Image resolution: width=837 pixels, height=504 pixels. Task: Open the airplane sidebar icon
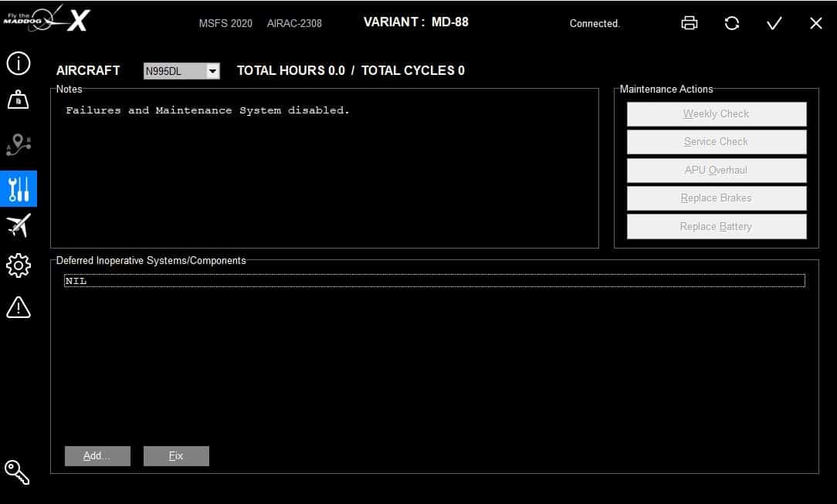19,225
